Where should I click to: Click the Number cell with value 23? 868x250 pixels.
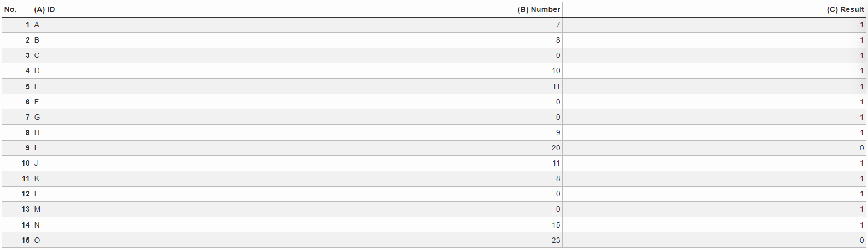389,240
